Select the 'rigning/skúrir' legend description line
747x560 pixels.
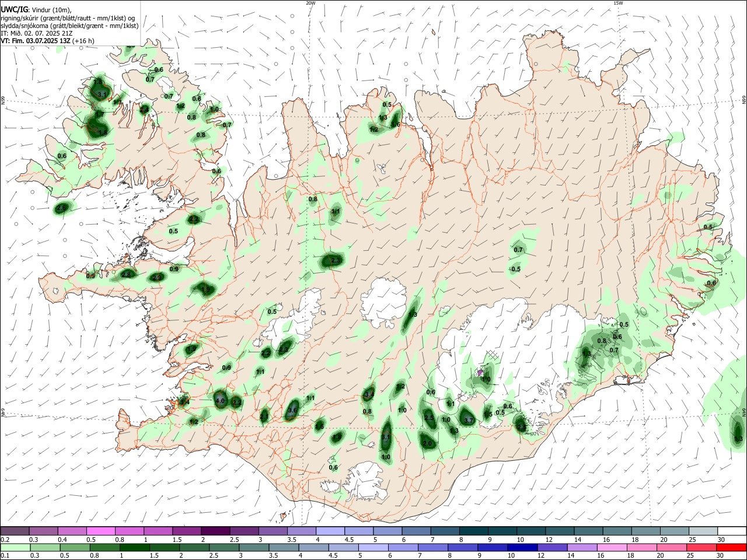point(67,18)
